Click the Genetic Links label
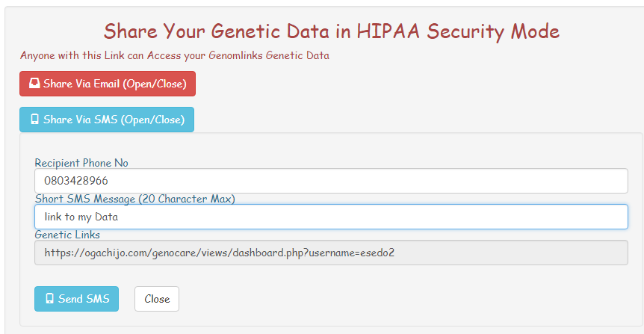 coord(68,235)
